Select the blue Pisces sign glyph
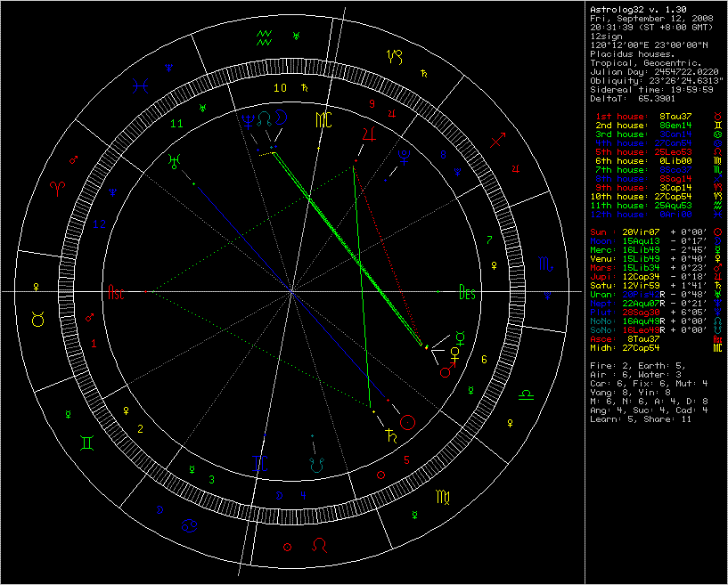728x585 pixels. (141, 85)
